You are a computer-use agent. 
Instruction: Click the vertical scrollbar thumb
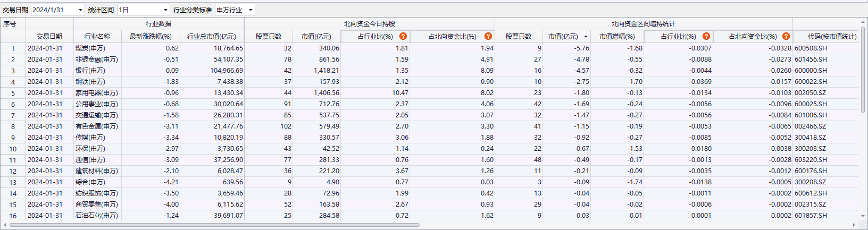pyautogui.click(x=863, y=69)
